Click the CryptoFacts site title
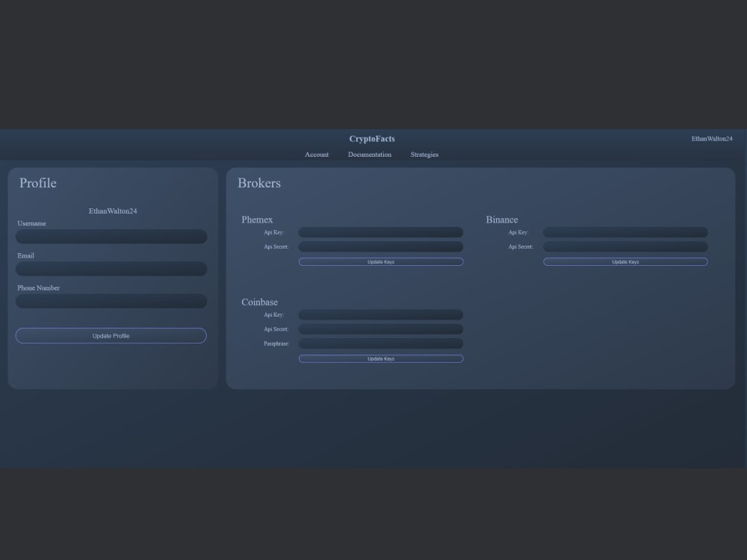The image size is (747, 560). click(373, 139)
